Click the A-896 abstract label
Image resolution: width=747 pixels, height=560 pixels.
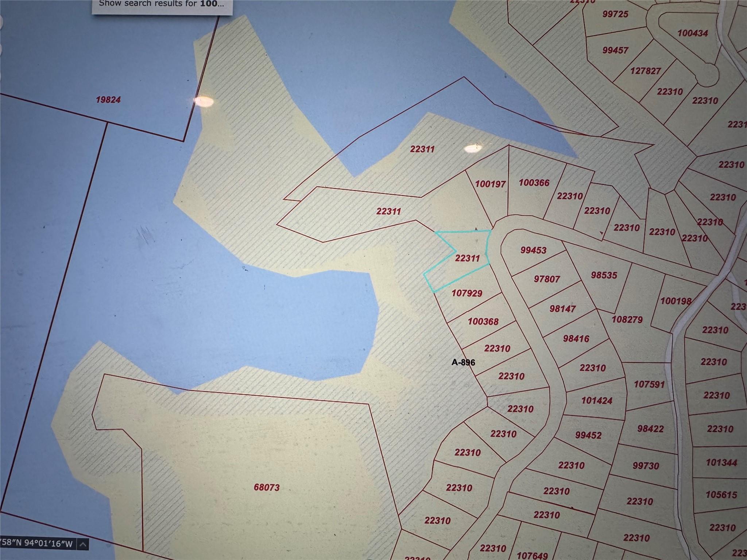(463, 362)
